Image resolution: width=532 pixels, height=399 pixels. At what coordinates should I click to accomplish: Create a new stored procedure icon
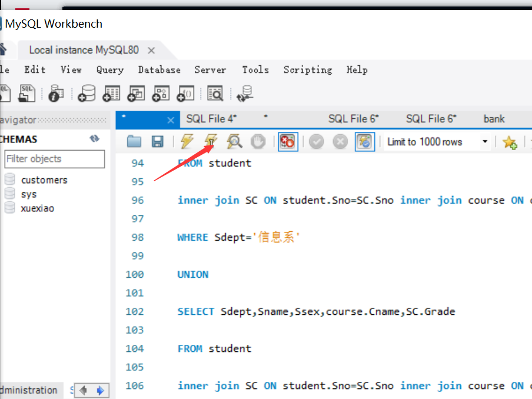pyautogui.click(x=161, y=94)
